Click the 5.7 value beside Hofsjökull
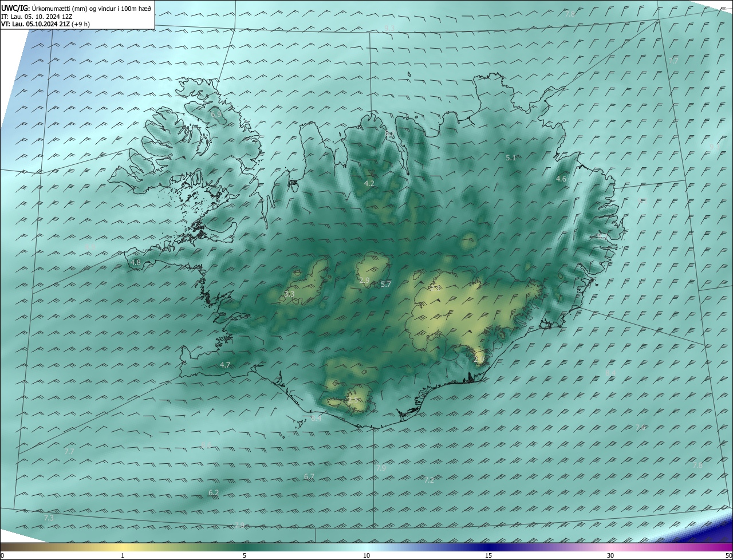733x560 pixels. point(386,285)
